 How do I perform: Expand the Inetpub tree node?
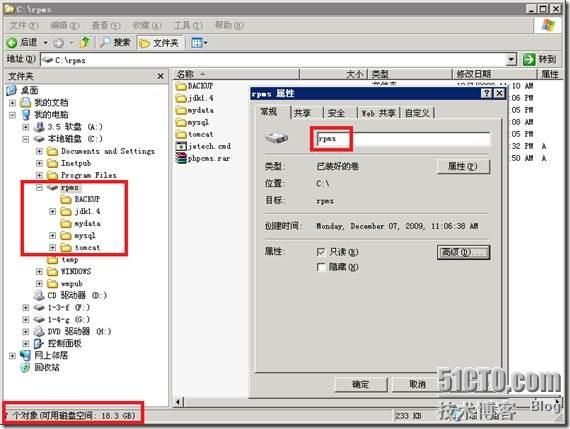point(39,163)
